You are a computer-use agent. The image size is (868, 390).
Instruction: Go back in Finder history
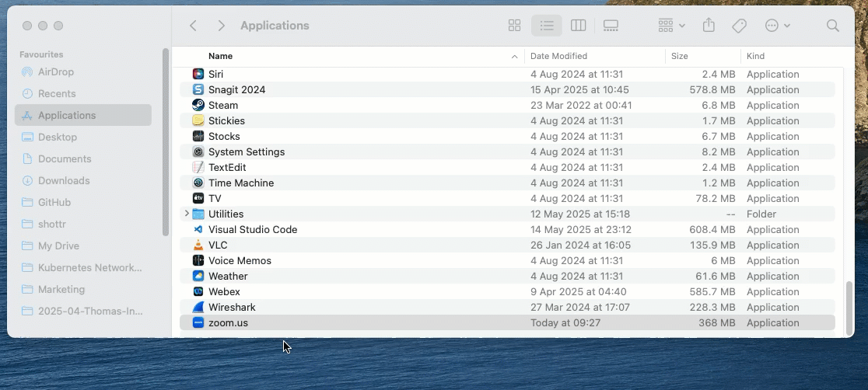tap(193, 26)
